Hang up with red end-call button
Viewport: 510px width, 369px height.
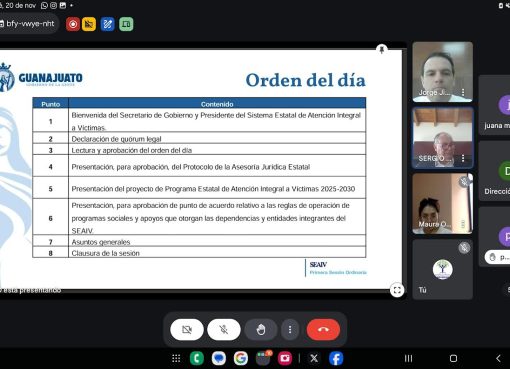coord(323,330)
